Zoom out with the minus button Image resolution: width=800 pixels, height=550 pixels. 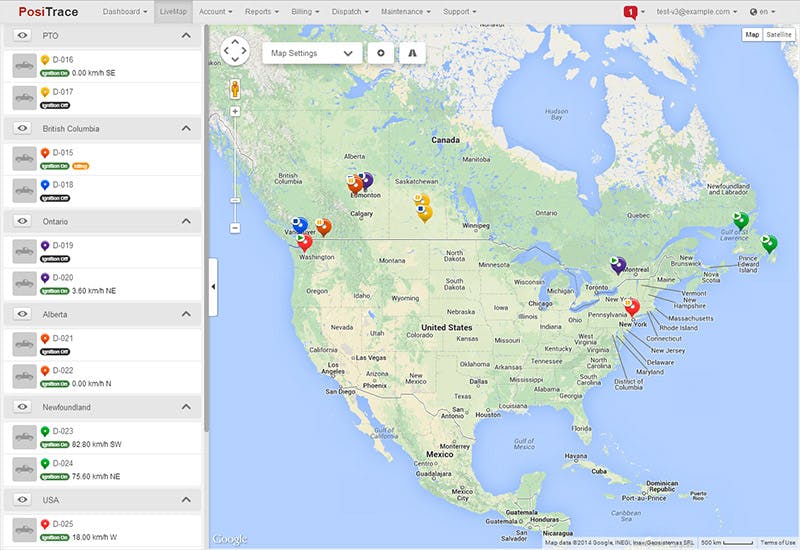pyautogui.click(x=235, y=228)
